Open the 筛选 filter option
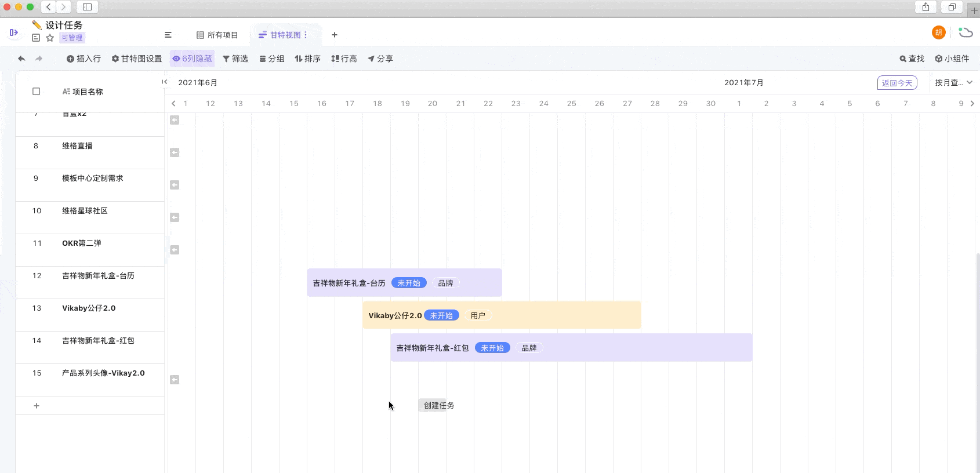 tap(235, 59)
